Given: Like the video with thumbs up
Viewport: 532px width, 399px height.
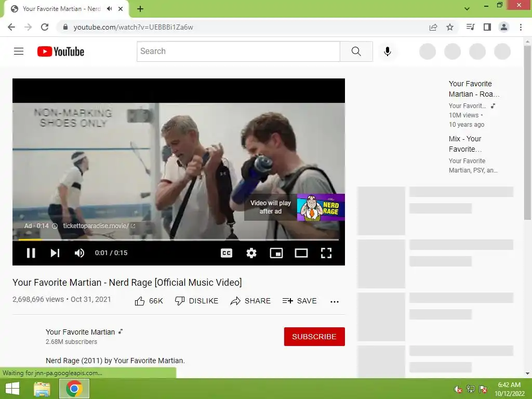Looking at the screenshot, I should pos(149,301).
